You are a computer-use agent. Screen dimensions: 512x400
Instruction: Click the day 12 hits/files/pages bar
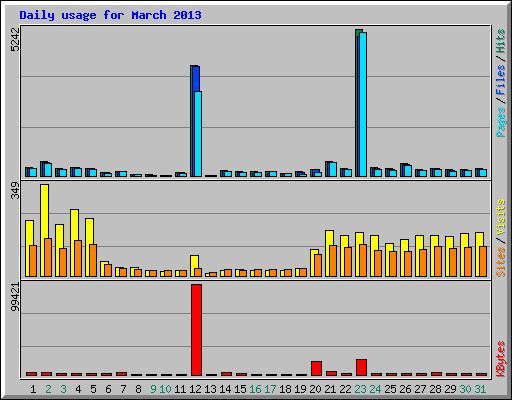[196, 121]
